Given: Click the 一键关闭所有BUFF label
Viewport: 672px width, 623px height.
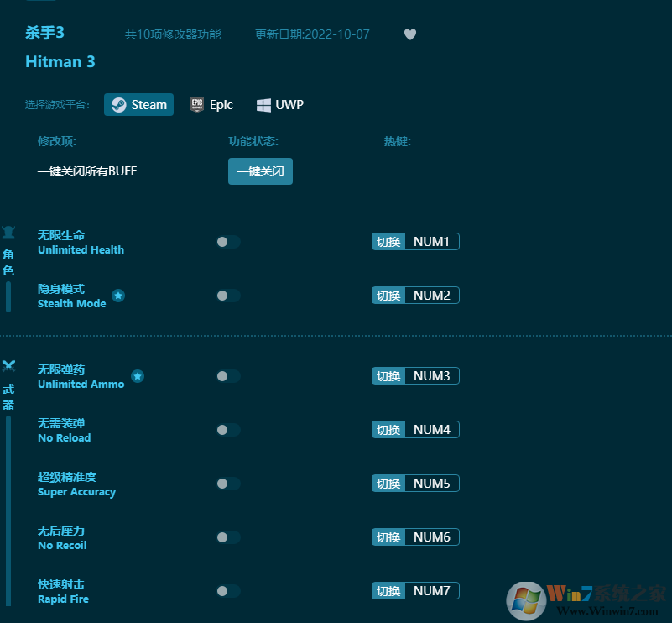Looking at the screenshot, I should point(87,171).
